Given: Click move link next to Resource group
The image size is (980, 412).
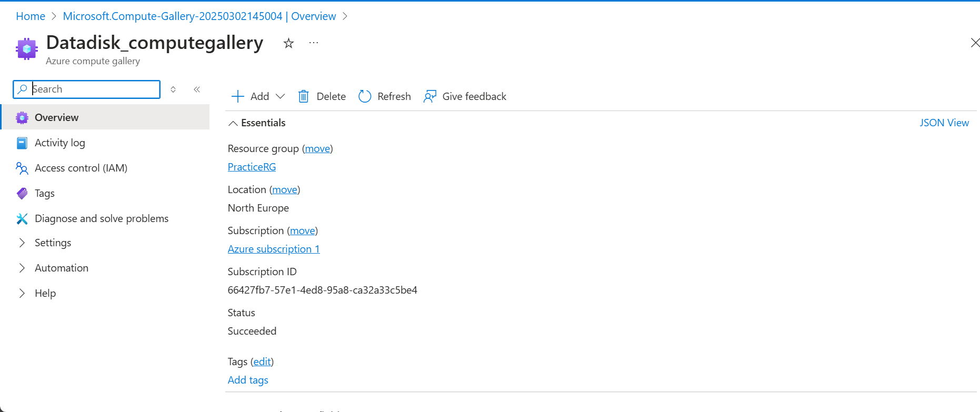Looking at the screenshot, I should (x=317, y=148).
